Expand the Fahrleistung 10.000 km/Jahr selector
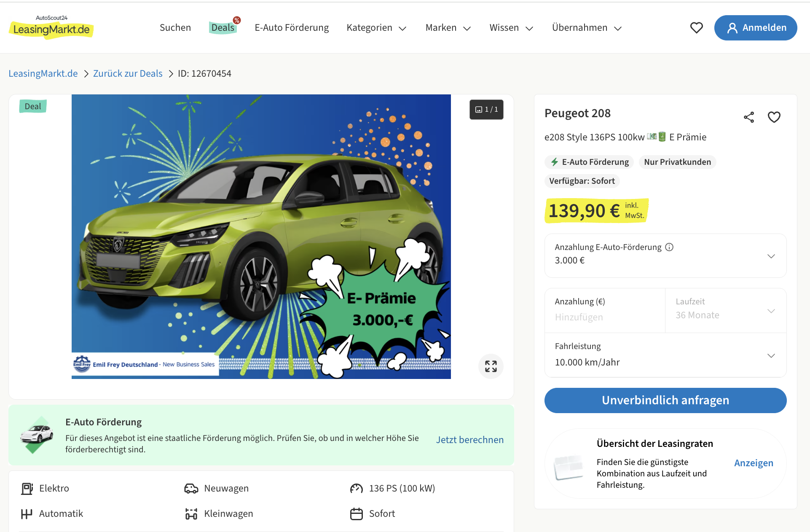810x532 pixels. (771, 355)
